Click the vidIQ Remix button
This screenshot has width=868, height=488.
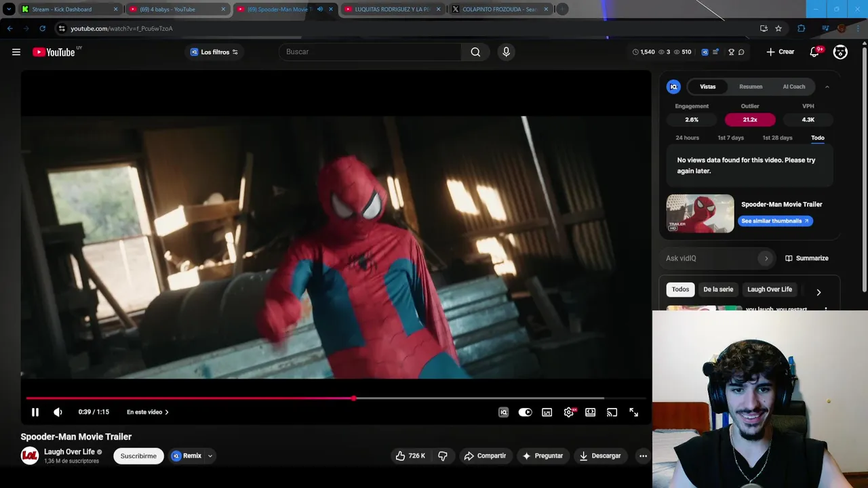pos(186,456)
